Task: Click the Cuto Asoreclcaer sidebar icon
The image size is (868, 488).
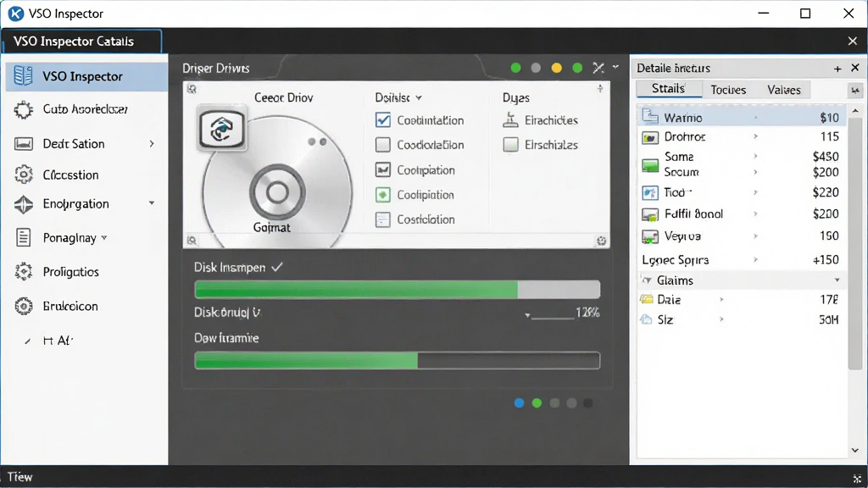Action: (23, 109)
